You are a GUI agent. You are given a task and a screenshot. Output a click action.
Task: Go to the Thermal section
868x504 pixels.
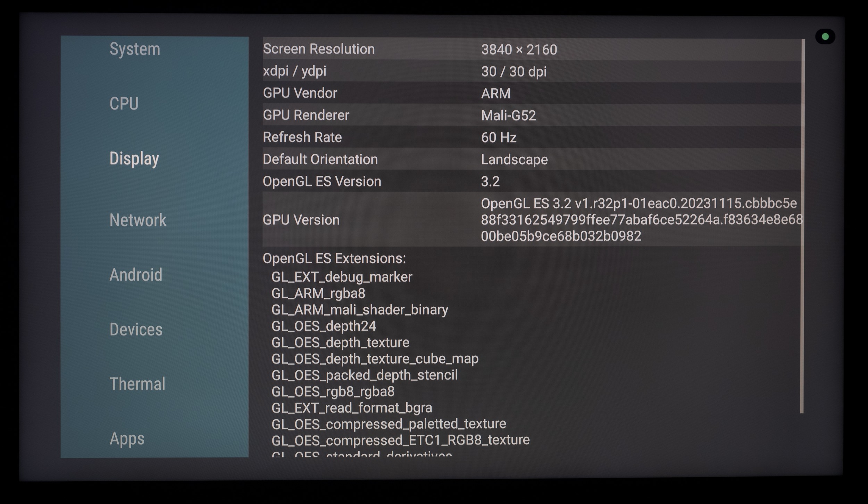tap(137, 384)
